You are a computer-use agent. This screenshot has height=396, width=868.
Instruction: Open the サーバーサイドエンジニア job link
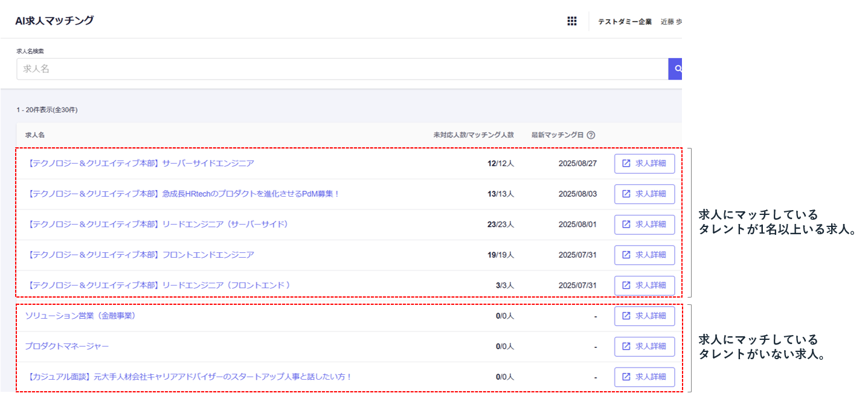[141, 164]
